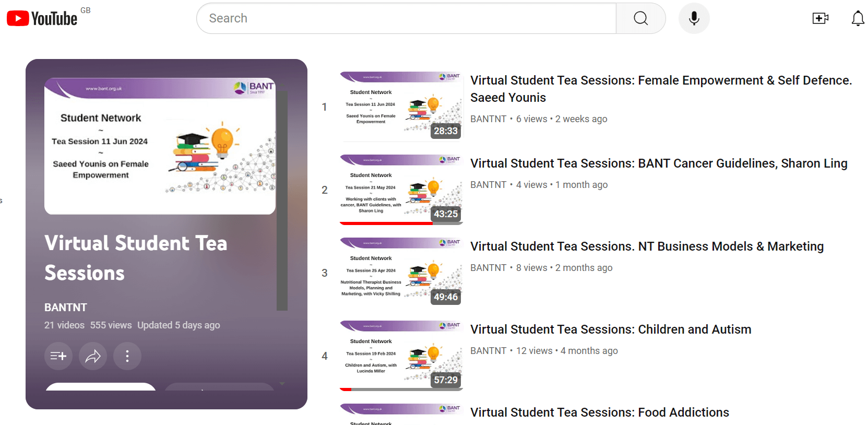Open title 'Female Empowerment & Self Defence. Saeed Younis'
Screen dimensions: 868x425
pyautogui.click(x=661, y=89)
